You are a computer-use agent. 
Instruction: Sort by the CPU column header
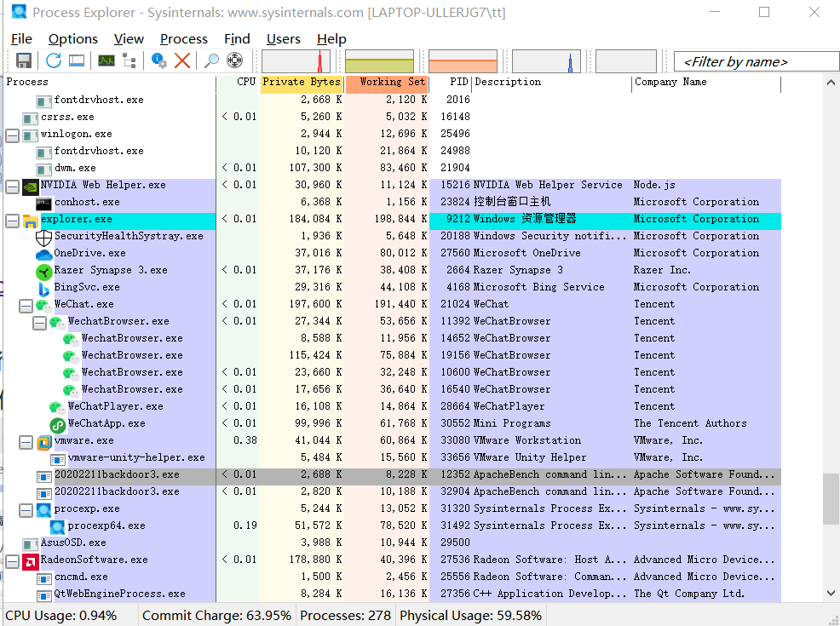coord(238,82)
